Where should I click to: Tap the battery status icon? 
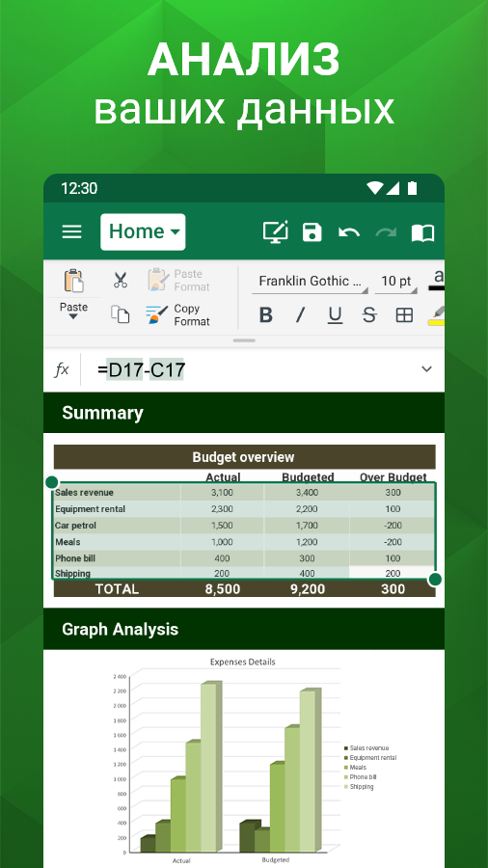click(x=412, y=188)
